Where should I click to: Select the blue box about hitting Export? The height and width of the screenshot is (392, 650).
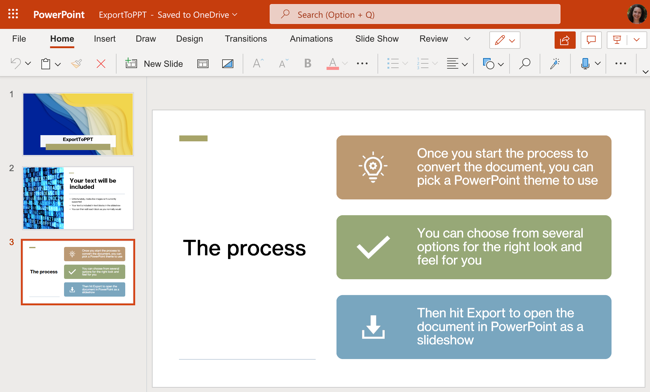pos(474,327)
